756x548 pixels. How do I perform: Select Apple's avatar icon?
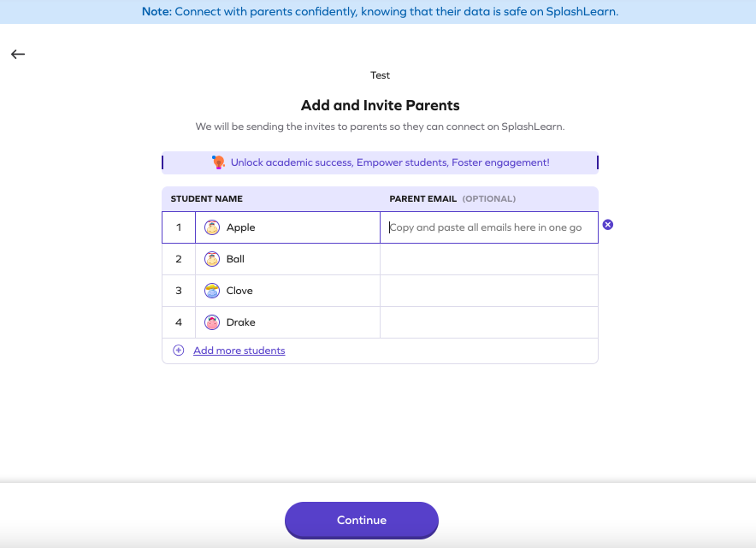[x=212, y=227]
